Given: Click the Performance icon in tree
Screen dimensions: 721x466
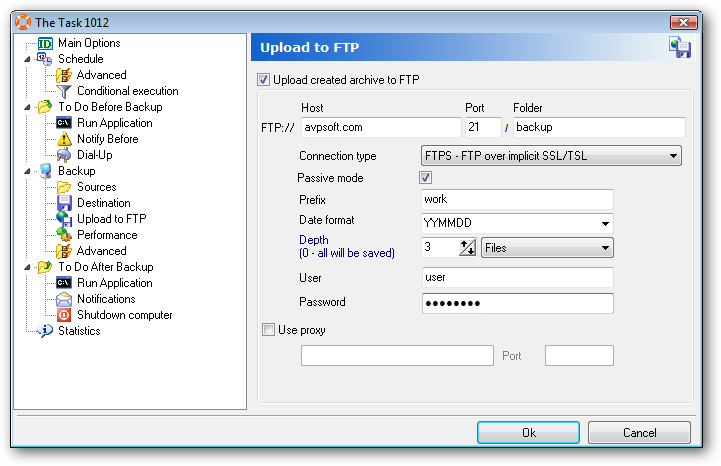Looking at the screenshot, I should 64,235.
